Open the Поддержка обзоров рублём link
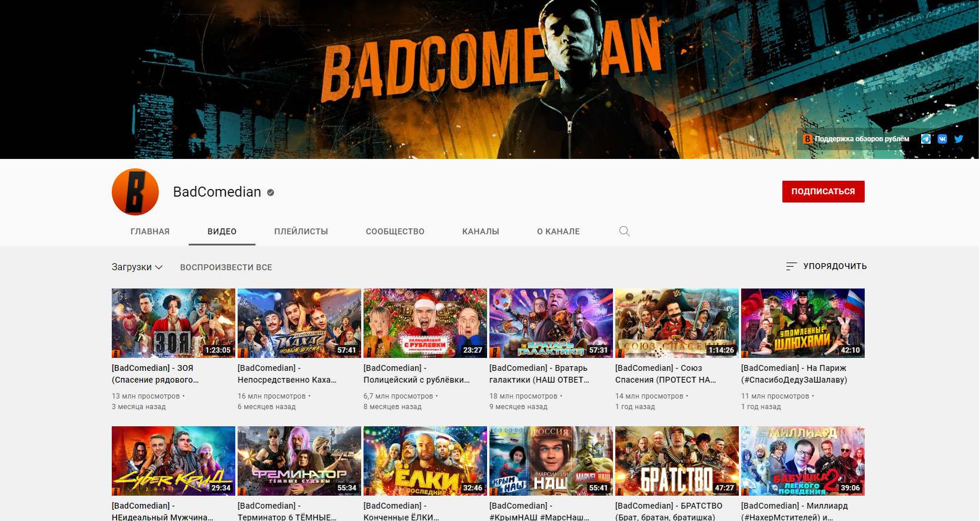 (x=856, y=139)
